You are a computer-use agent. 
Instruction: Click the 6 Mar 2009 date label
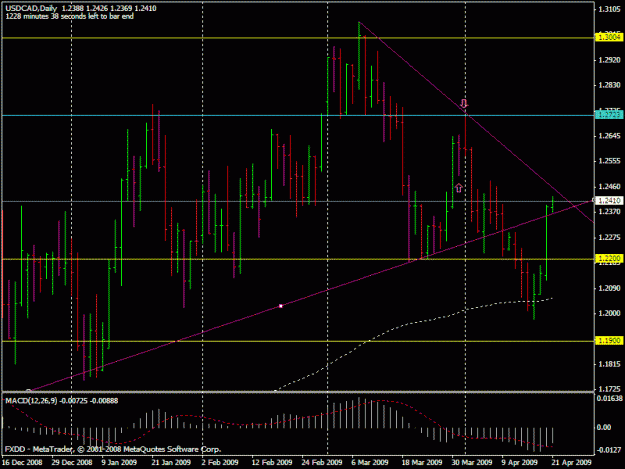click(369, 462)
